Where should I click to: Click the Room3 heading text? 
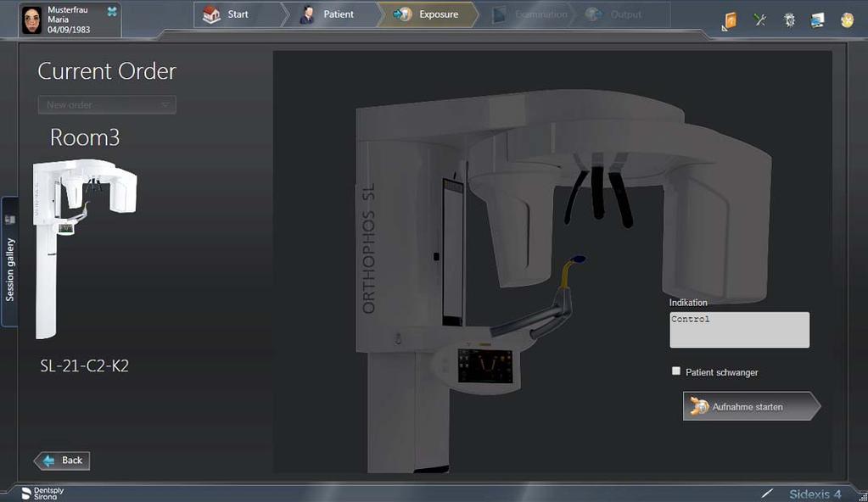[85, 137]
